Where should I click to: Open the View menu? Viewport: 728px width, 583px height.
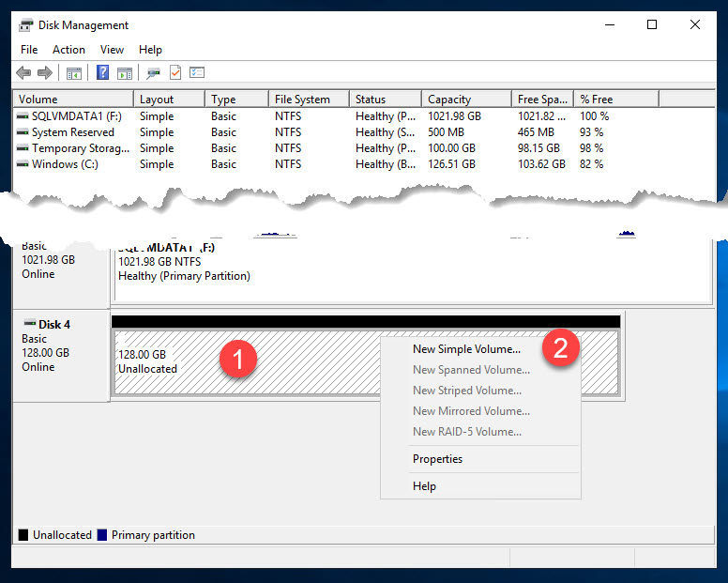112,50
